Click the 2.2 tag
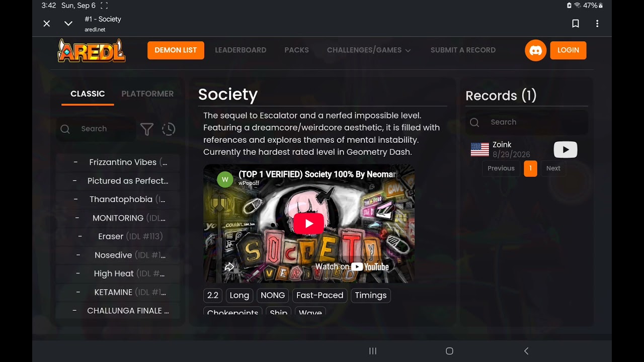 tap(213, 296)
